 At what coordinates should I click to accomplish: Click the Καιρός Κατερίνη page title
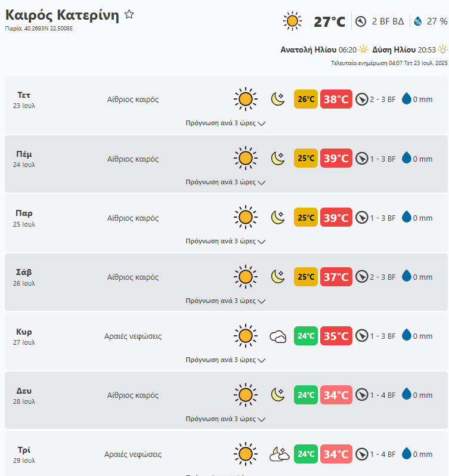pos(62,16)
